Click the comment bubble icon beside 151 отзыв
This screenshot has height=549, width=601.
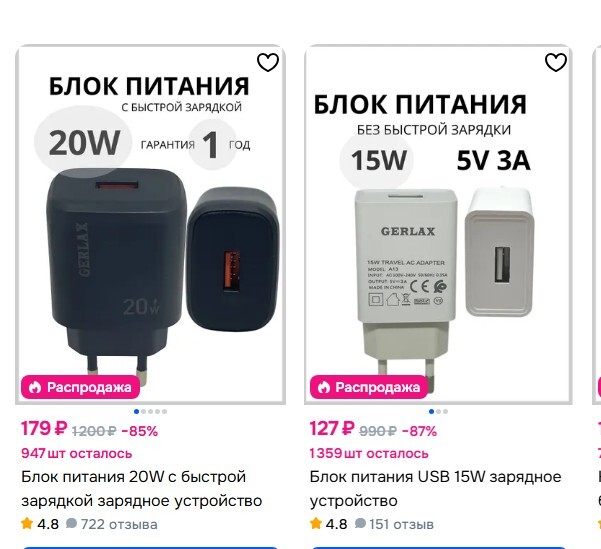coord(360,523)
